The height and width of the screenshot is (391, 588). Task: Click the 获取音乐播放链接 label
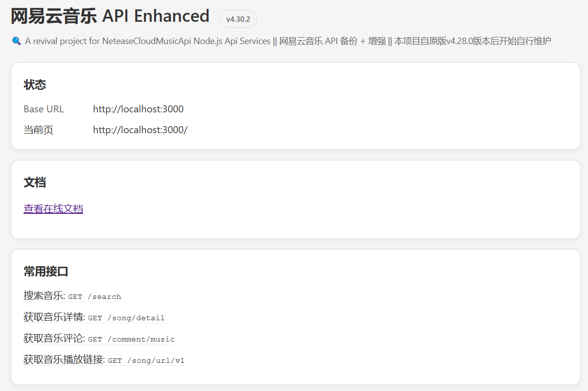click(63, 360)
